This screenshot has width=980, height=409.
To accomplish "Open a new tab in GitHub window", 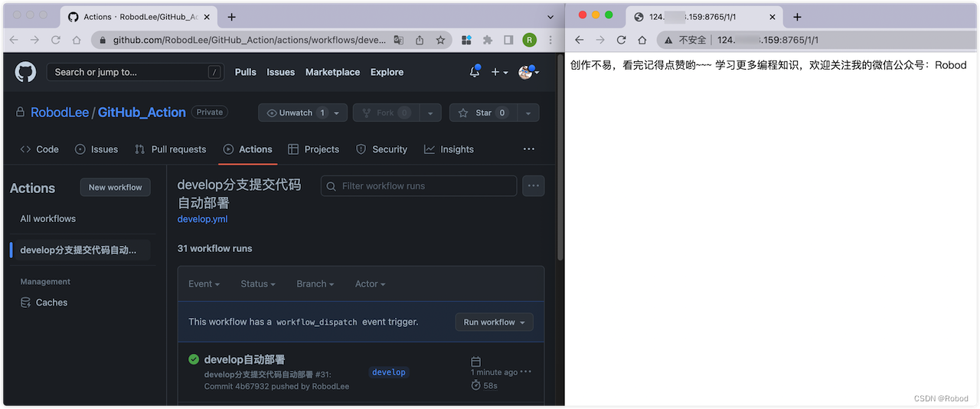I will coord(232,17).
